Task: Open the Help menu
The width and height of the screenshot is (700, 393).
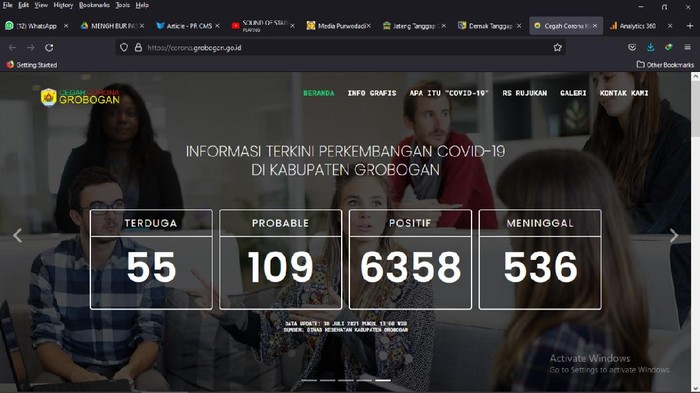Action: [142, 5]
